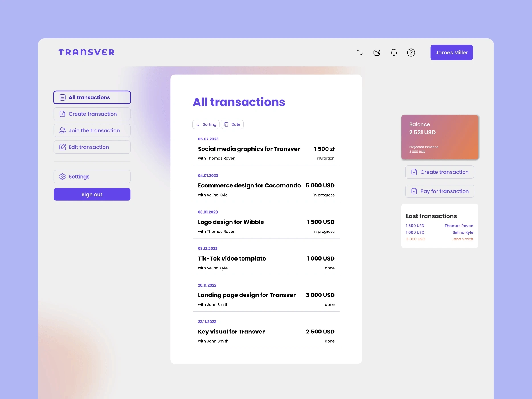Click the Balance card
532x399 pixels.
[x=440, y=137]
